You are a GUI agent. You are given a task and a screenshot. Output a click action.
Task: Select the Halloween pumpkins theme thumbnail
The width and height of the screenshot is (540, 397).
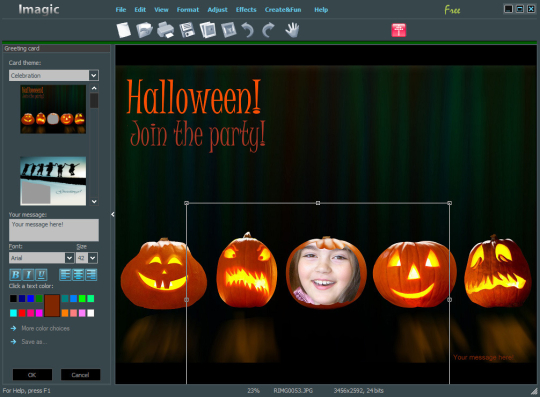pyautogui.click(x=53, y=109)
